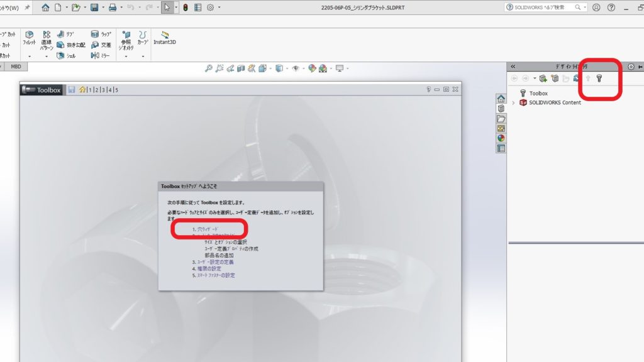Click the Hole Wizard link (1. 穴ウィザード)
The height and width of the screenshot is (362, 644).
[x=206, y=230]
